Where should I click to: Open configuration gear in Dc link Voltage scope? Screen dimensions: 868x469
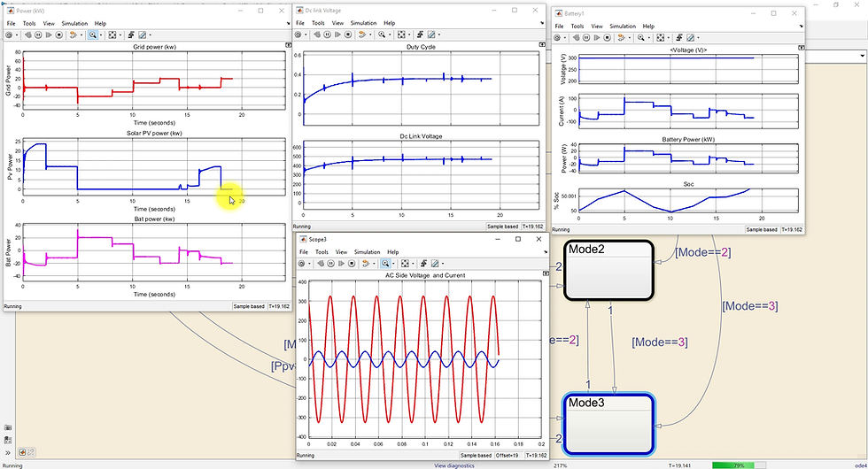(298, 35)
